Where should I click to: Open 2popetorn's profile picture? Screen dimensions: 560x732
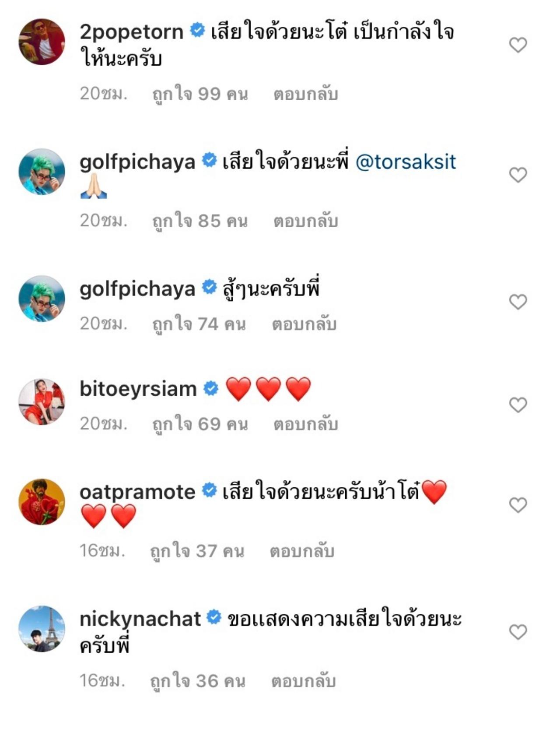pos(42,42)
